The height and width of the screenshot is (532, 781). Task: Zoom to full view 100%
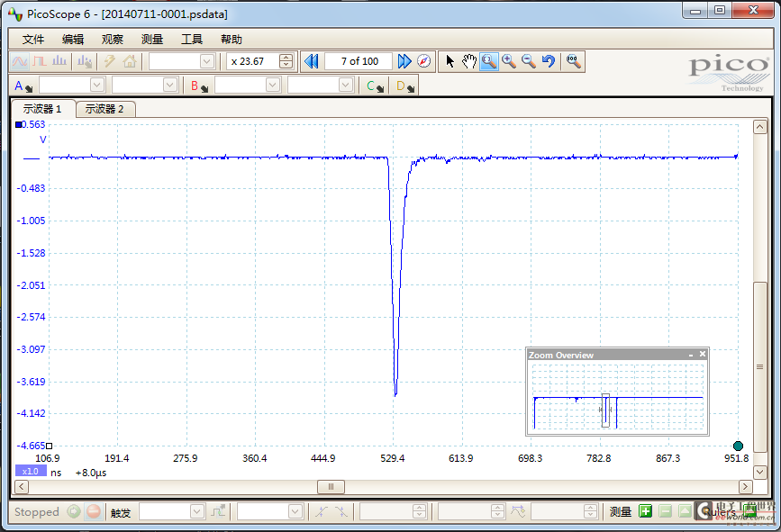pos(573,62)
